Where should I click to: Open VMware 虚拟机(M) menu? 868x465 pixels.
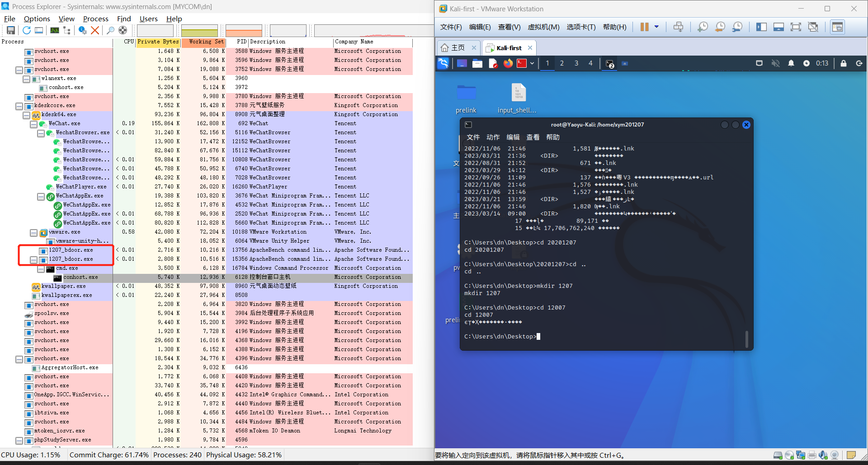[x=543, y=27]
